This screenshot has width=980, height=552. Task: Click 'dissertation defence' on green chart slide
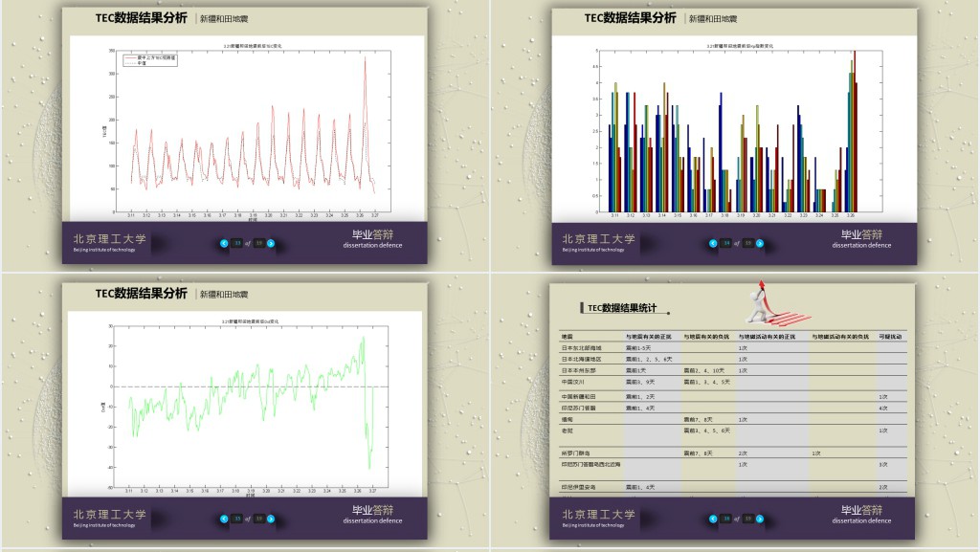[372, 521]
